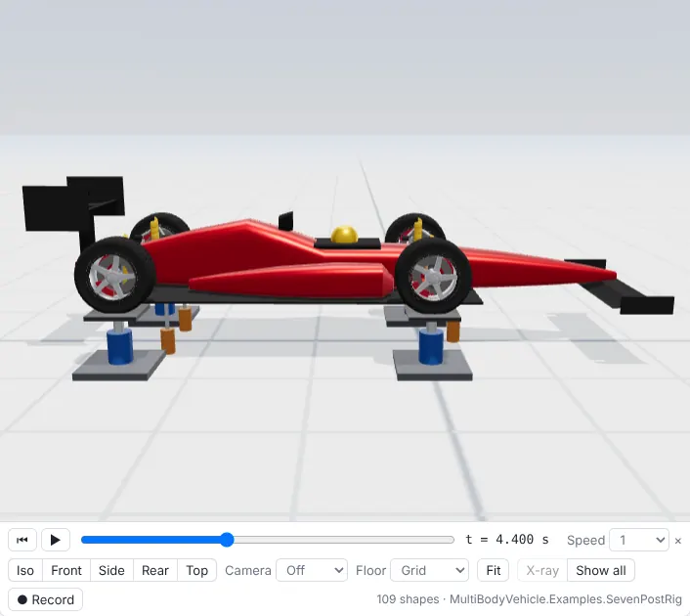The image size is (690, 616).
Task: Click the blue actuator post under the rear wheel
Action: tap(119, 346)
